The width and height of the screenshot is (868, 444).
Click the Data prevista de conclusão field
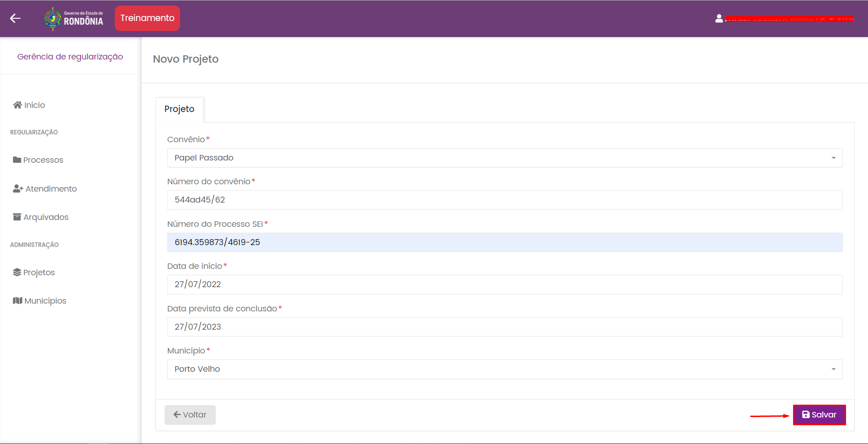(505, 327)
